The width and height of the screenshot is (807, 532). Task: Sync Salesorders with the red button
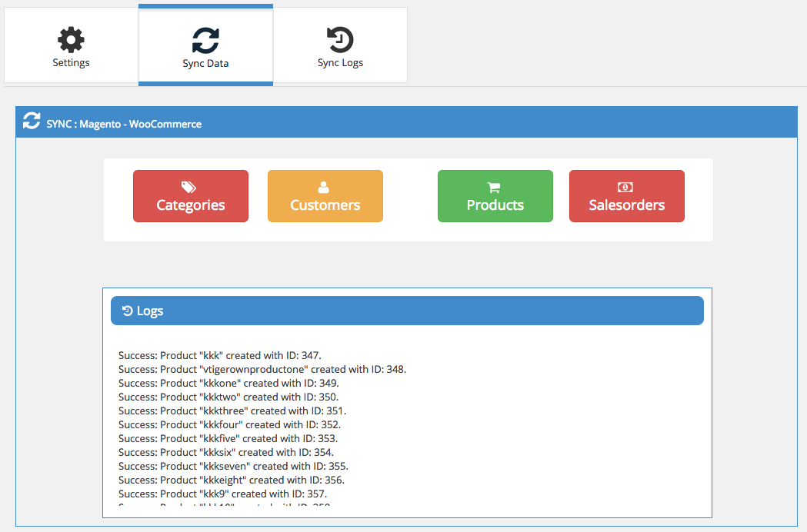[627, 196]
